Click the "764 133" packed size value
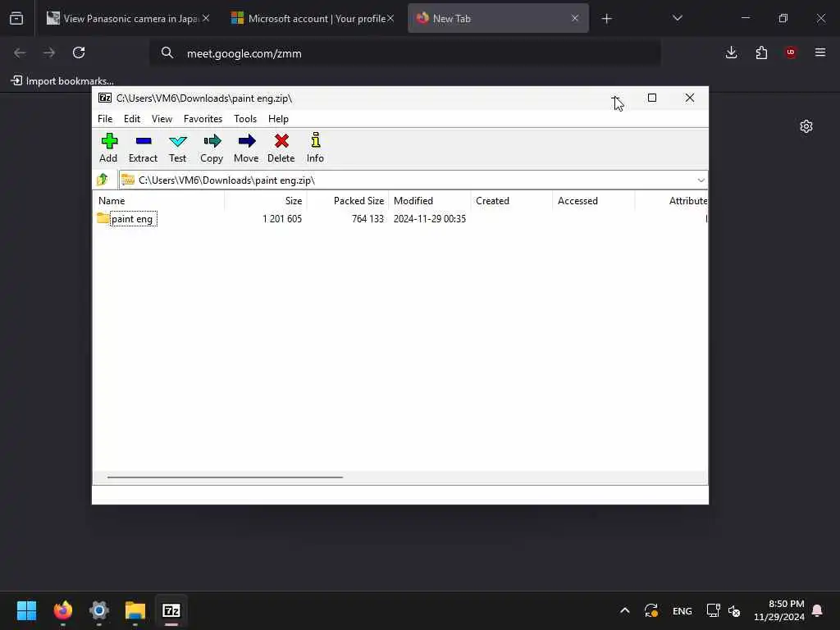The height and width of the screenshot is (630, 840). [367, 218]
